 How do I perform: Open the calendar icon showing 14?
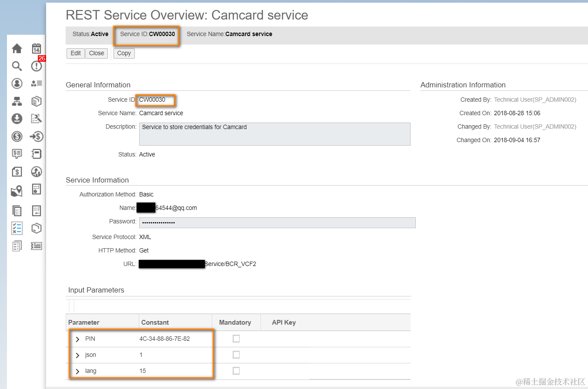coord(37,48)
